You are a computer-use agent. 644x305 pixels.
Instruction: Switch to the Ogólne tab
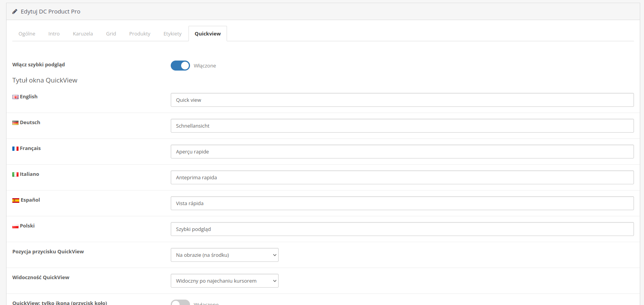pyautogui.click(x=27, y=34)
